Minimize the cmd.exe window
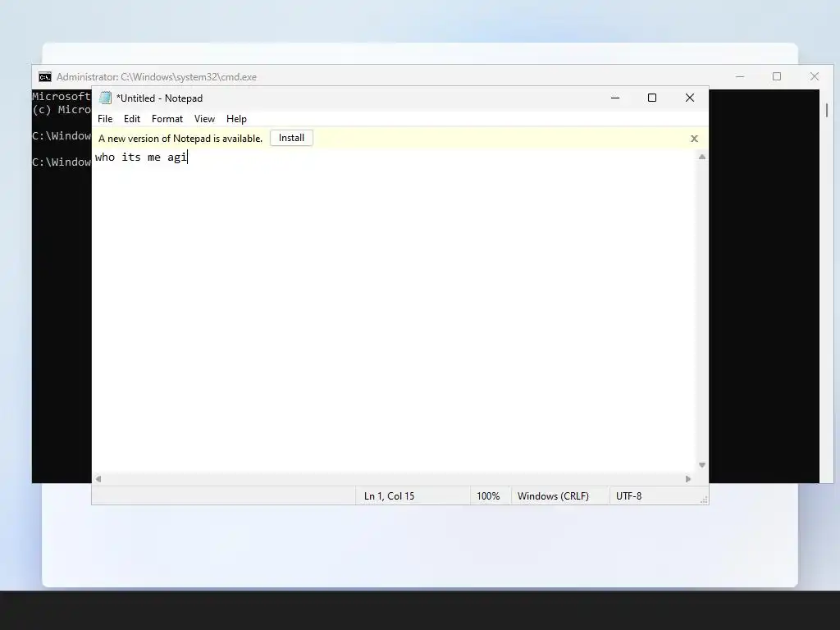Screen dimensions: 840x630 [x=740, y=76]
